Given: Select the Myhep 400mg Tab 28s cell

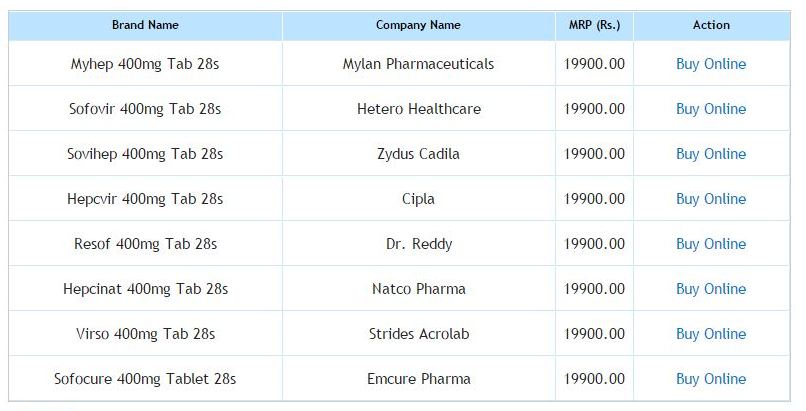Looking at the screenshot, I should coord(145,64).
